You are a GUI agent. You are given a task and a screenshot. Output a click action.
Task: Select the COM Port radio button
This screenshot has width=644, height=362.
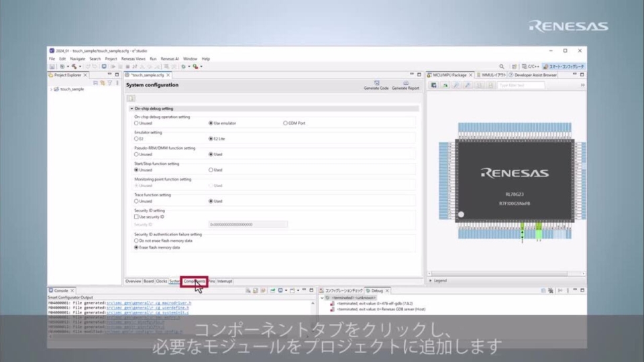point(285,123)
